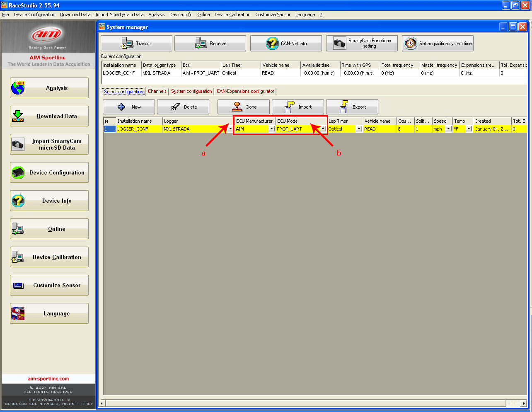This screenshot has height=412, width=532.
Task: Open the Analysis menu in menu bar
Action: (x=157, y=15)
